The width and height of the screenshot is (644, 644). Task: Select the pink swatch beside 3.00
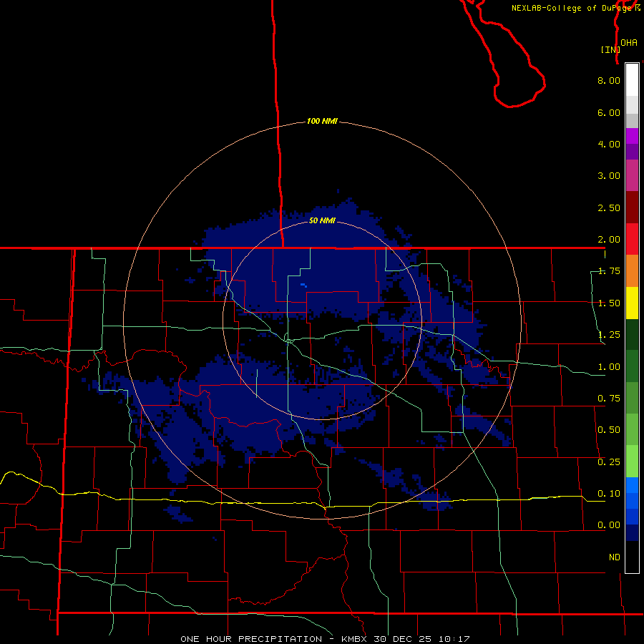pyautogui.click(x=632, y=175)
